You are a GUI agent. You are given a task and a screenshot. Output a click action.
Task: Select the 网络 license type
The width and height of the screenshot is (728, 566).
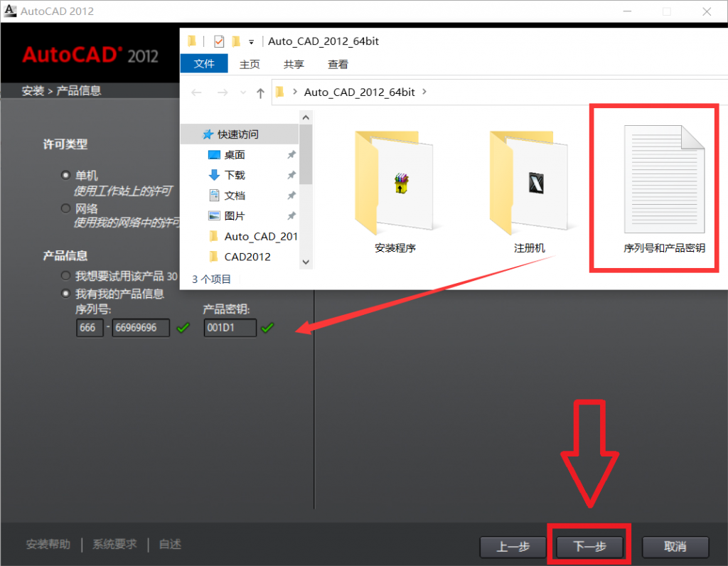click(65, 208)
